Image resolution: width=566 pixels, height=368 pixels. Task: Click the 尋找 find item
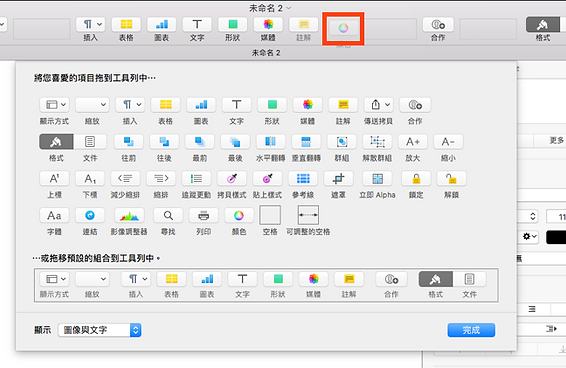point(168,216)
